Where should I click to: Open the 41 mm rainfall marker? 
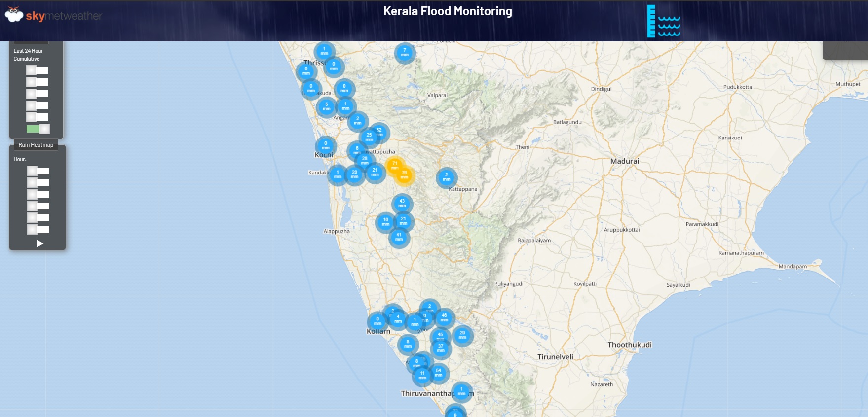click(399, 237)
